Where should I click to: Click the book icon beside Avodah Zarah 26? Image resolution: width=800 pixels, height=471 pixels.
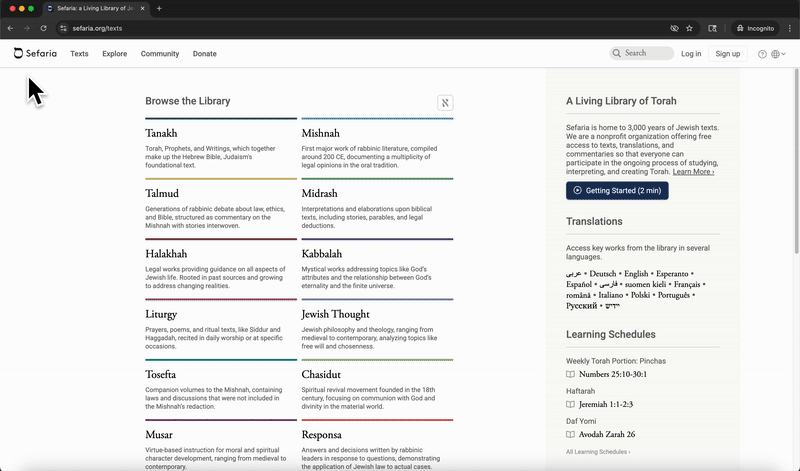570,434
